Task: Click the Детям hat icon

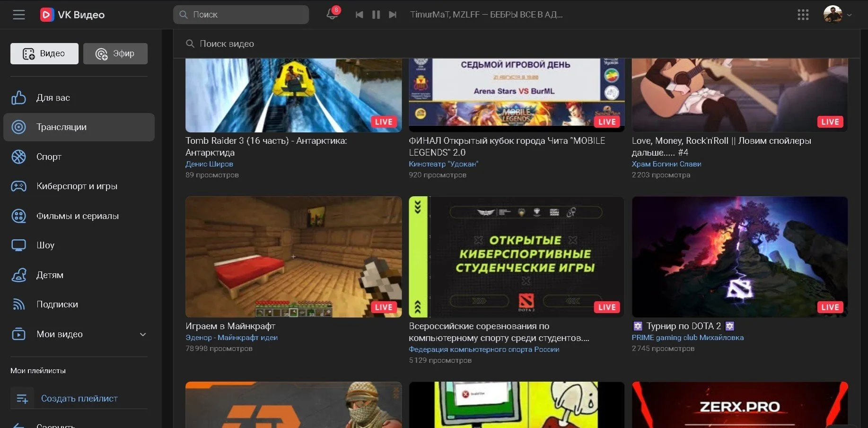Action: pyautogui.click(x=18, y=275)
